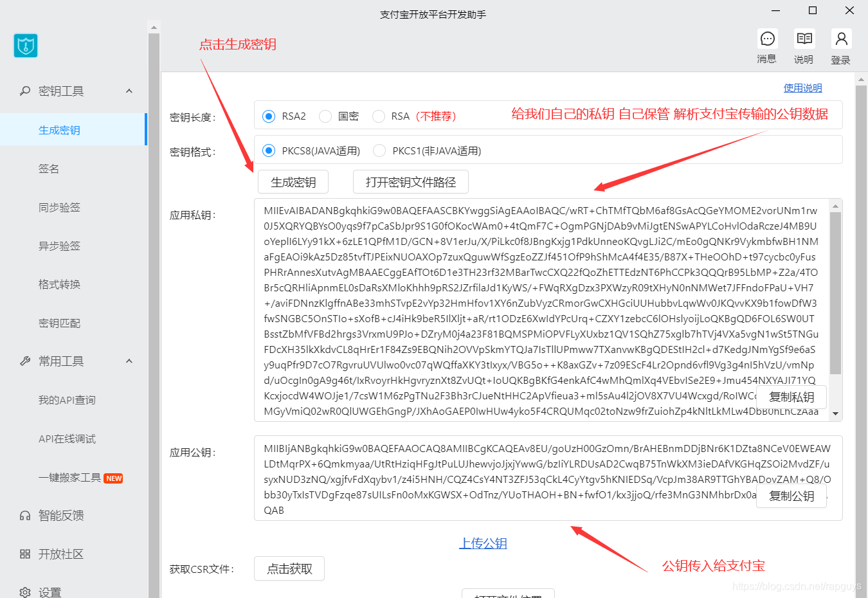Choose PKCS8(JAVA适用) key format
The height and width of the screenshot is (598, 868).
tap(269, 150)
